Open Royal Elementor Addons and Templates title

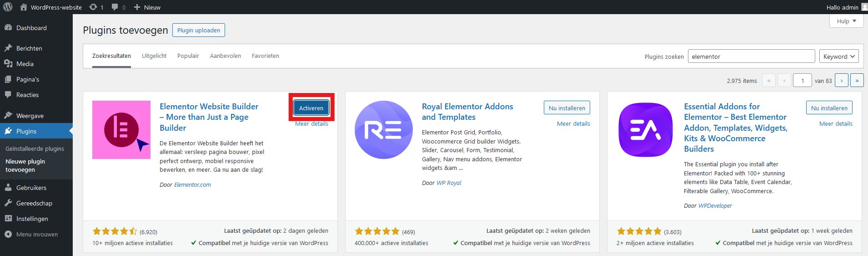click(467, 112)
